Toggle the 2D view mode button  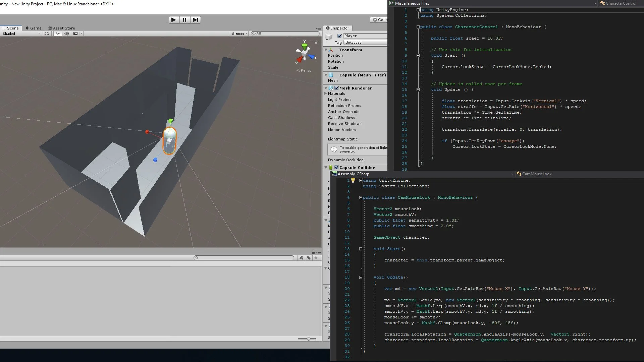click(x=47, y=34)
